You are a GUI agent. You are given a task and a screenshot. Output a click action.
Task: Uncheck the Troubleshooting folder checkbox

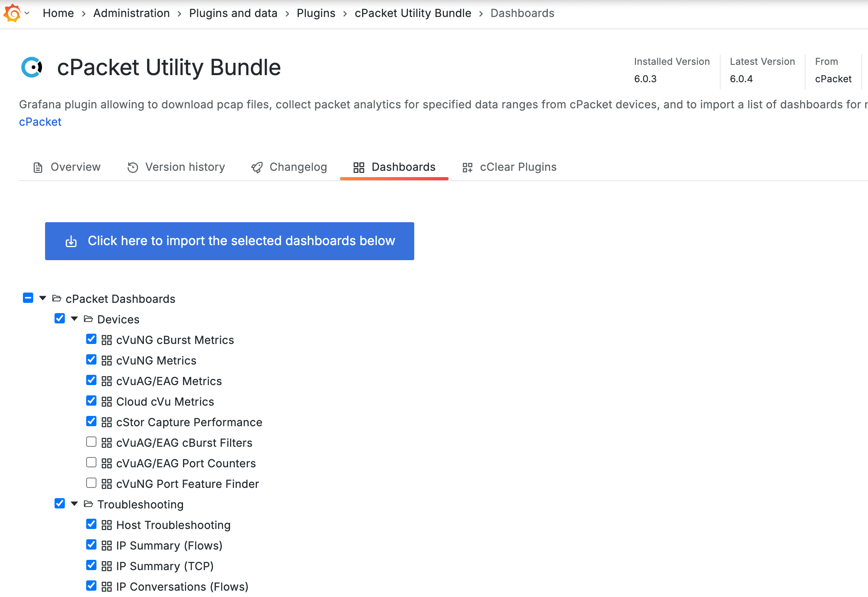point(60,503)
